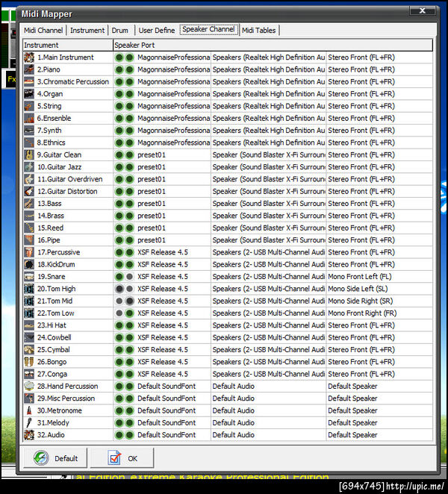The width and height of the screenshot is (448, 494).
Task: Click the String instrument icon
Action: coord(29,106)
